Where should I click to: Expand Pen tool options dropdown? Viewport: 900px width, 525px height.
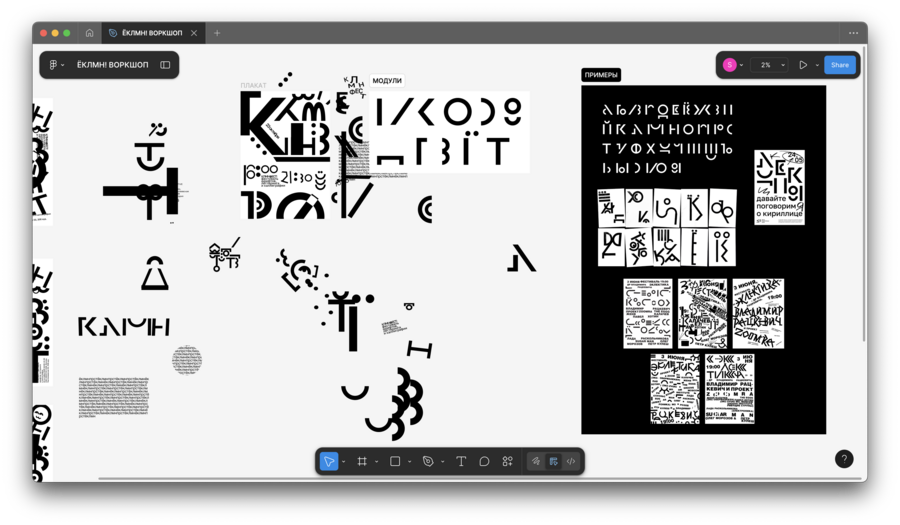pyautogui.click(x=443, y=462)
